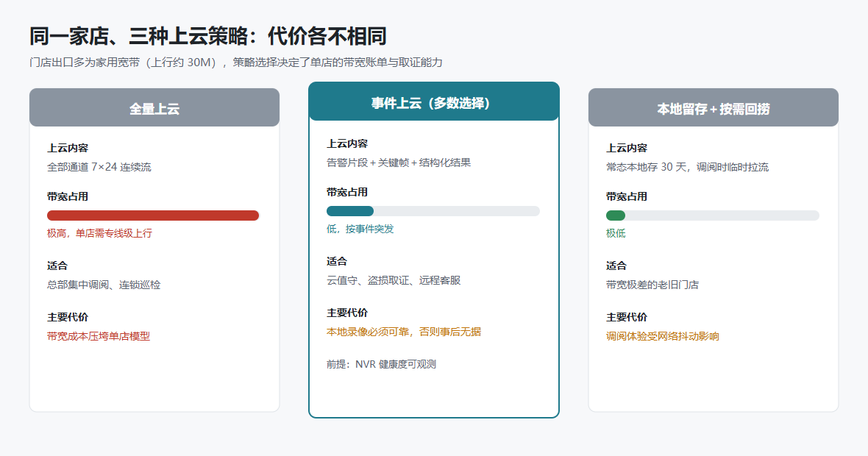Image resolution: width=868 pixels, height=456 pixels.
Task: Select text 低，按事件突发
Action: click(x=360, y=229)
